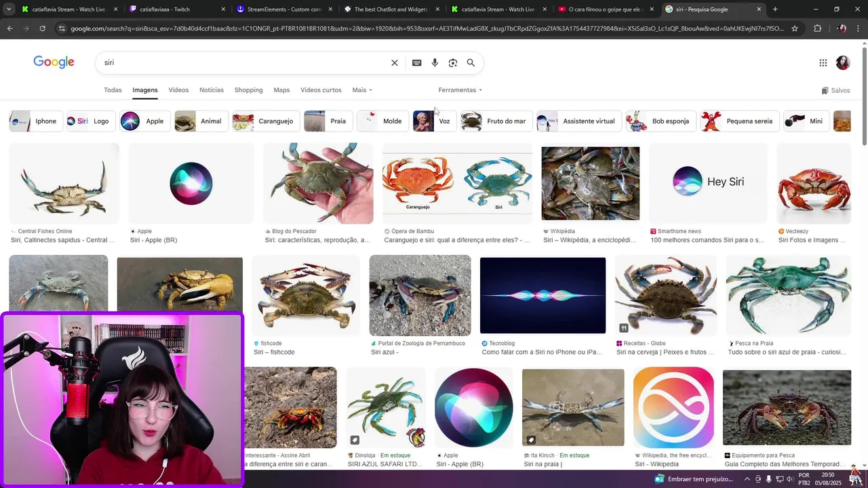Open the Vídeos curtos tab
The image size is (868, 488).
coord(321,90)
